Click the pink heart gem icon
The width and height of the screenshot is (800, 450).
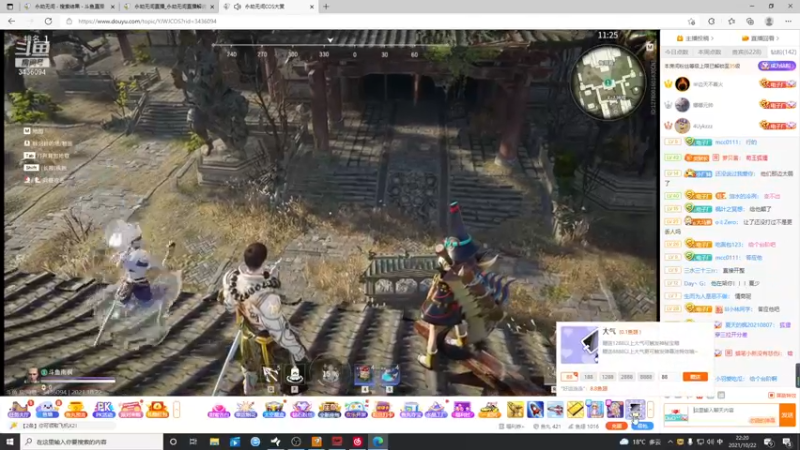218,409
